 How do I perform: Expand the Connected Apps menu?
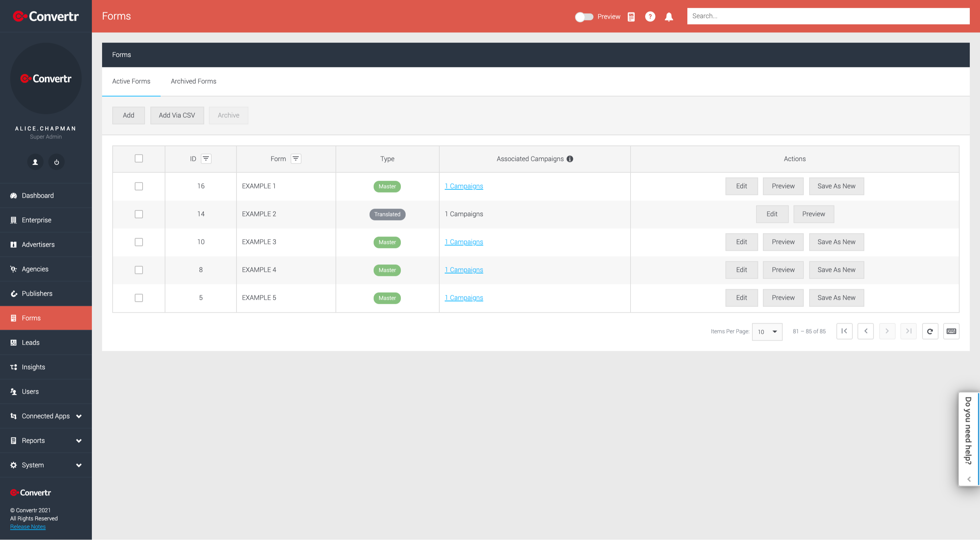pos(46,416)
